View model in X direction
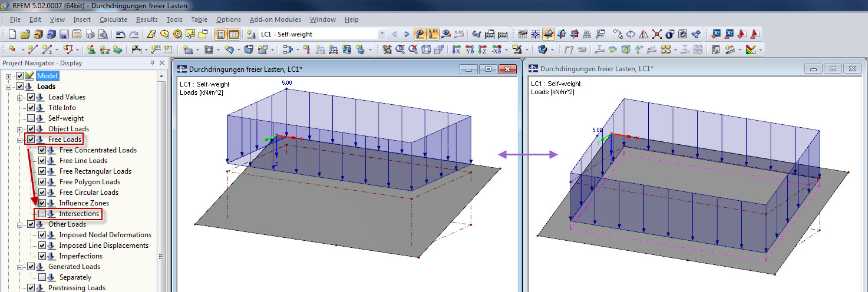 457,49
